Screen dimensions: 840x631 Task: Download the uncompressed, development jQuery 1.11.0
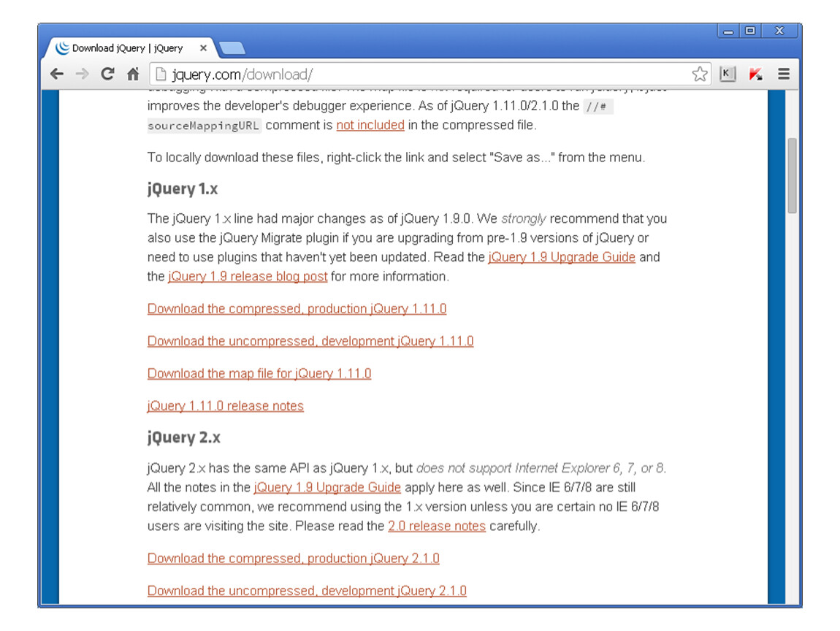tap(310, 341)
